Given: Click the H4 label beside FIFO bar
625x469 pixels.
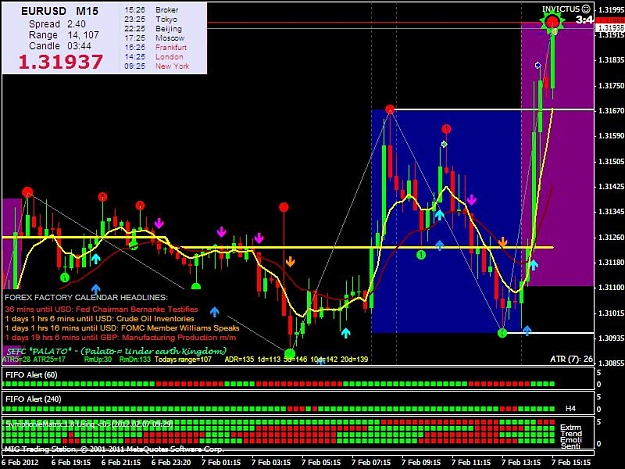Looking at the screenshot, I should click(570, 408).
